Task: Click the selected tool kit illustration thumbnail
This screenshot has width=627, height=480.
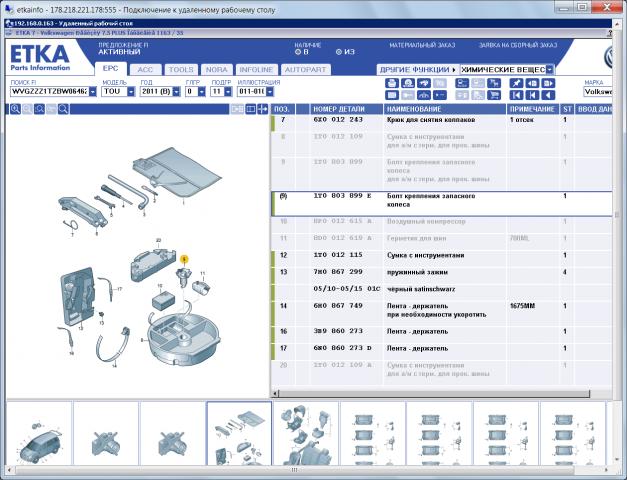Action: click(239, 434)
